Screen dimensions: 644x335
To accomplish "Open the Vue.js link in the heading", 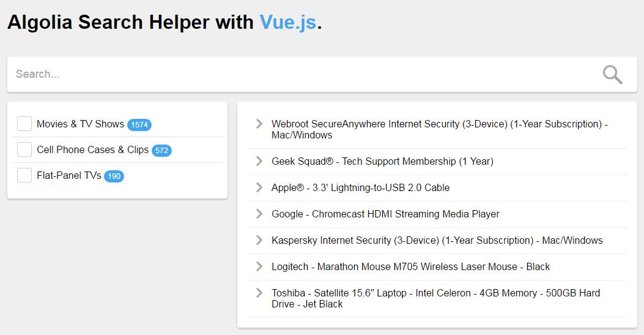I will coord(287,23).
